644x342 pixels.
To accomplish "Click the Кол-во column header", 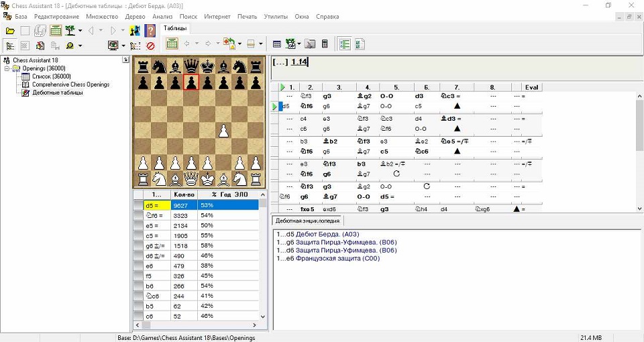I will (x=184, y=194).
